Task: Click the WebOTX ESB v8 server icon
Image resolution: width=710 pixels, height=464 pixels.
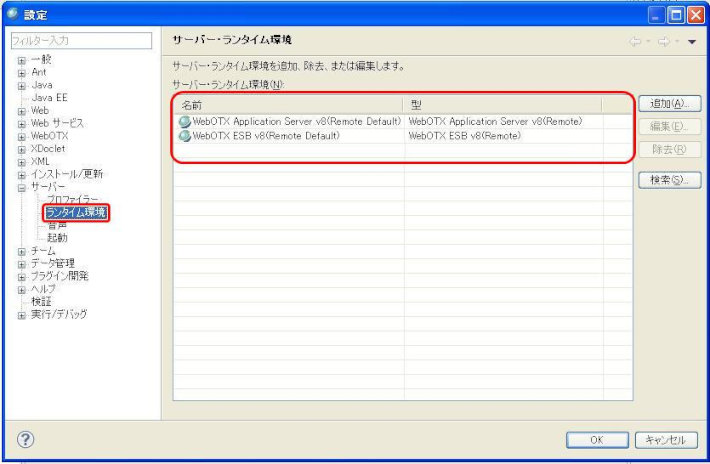Action: (184, 135)
